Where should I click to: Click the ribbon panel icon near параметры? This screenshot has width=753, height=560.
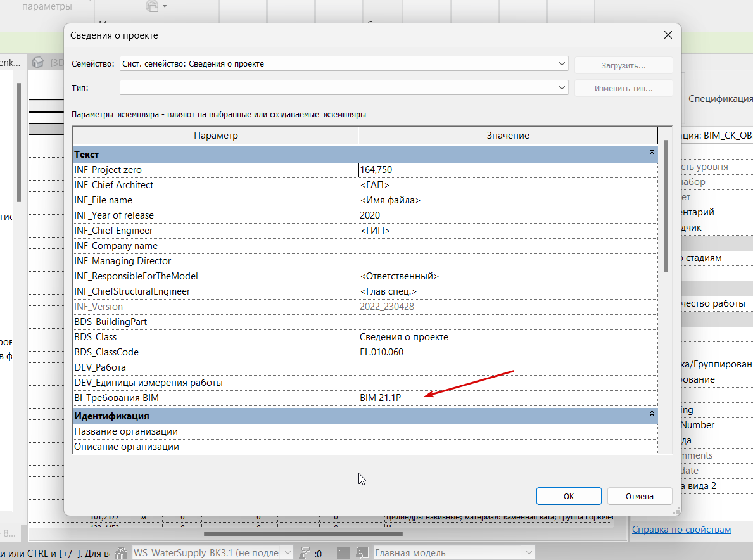click(x=152, y=6)
